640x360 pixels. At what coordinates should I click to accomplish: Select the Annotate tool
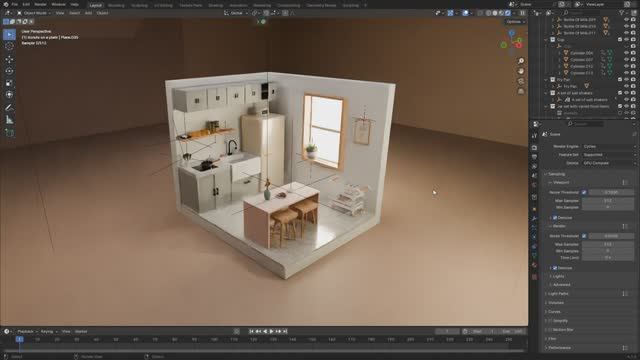[x=9, y=107]
